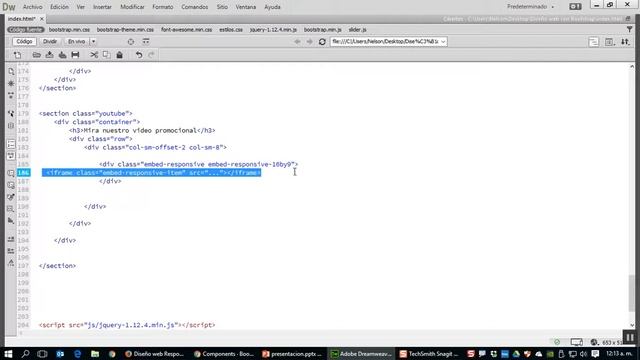Open the Ventana menu
This screenshot has width=640, height=360.
pos(245,7)
